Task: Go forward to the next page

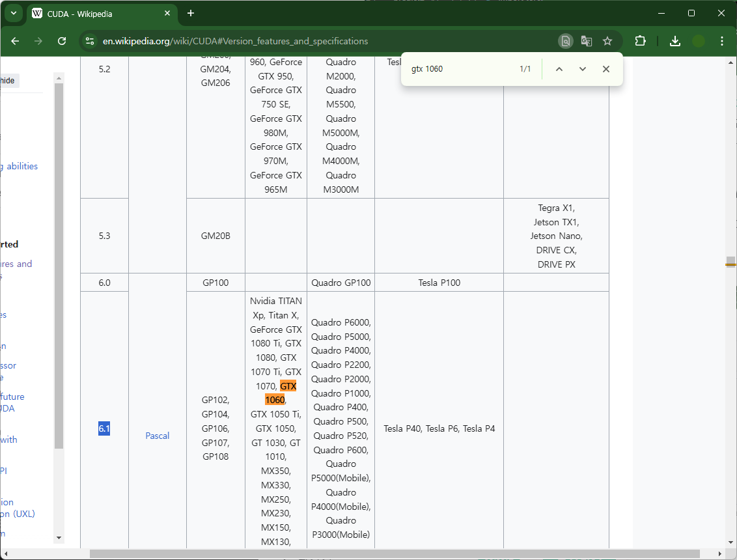Action: tap(38, 41)
